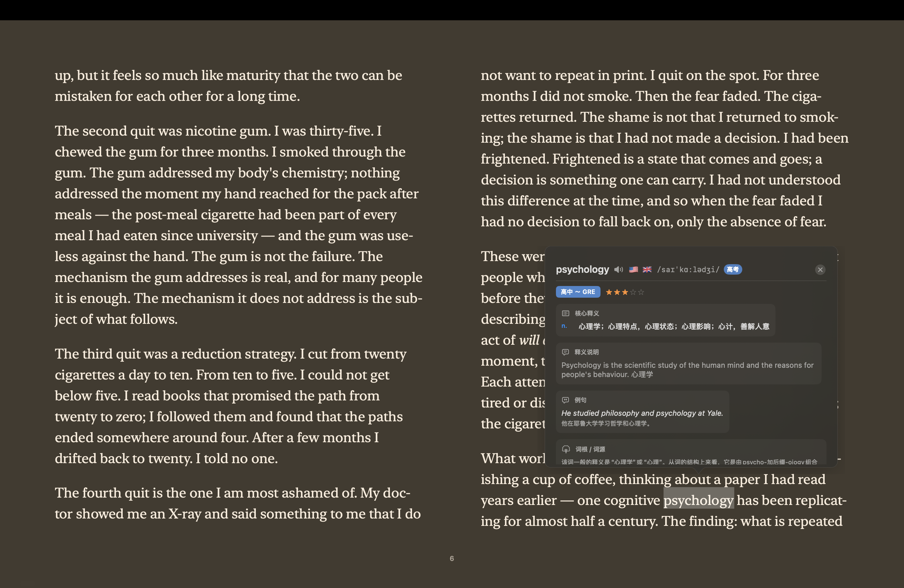Select the US flag pronunciation
The image size is (904, 588).
[x=633, y=270]
